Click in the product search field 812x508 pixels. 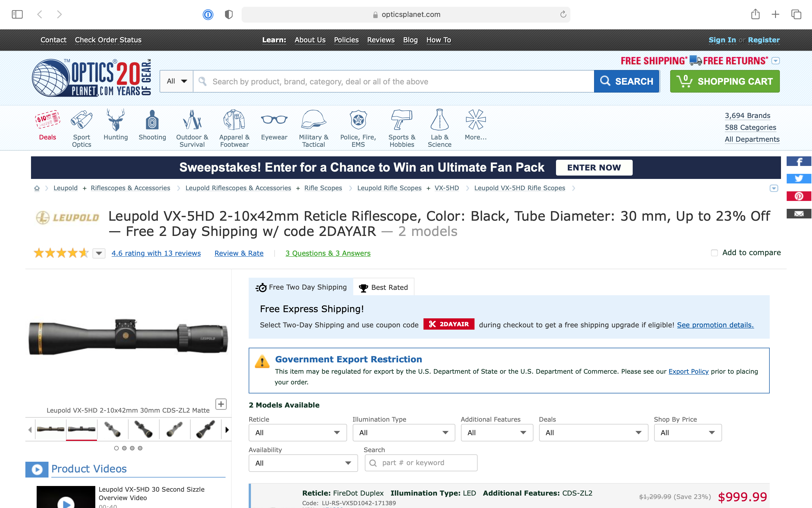point(393,81)
